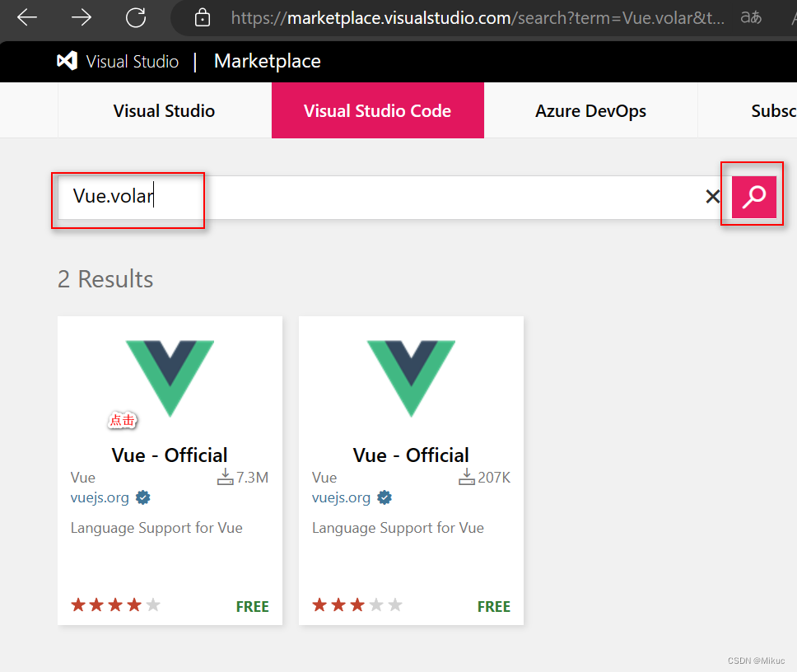797x672 pixels.
Task: Clear the search term with the X icon
Action: 713,196
